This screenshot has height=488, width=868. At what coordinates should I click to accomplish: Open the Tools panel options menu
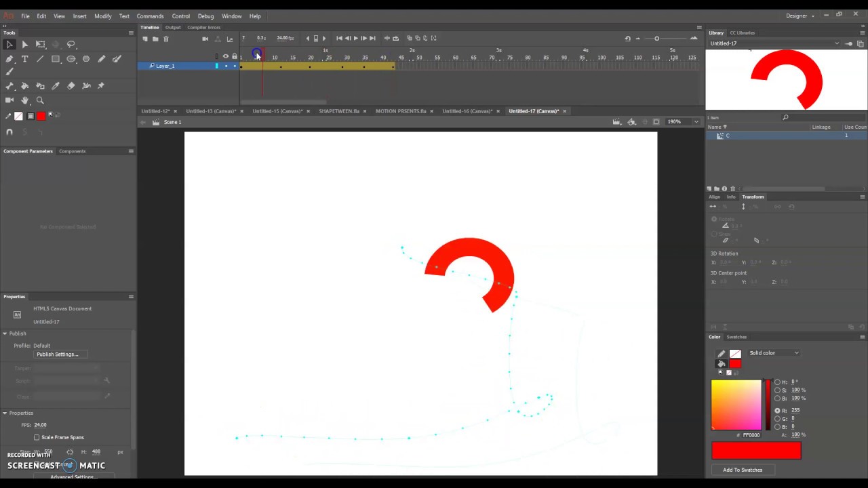tap(131, 33)
